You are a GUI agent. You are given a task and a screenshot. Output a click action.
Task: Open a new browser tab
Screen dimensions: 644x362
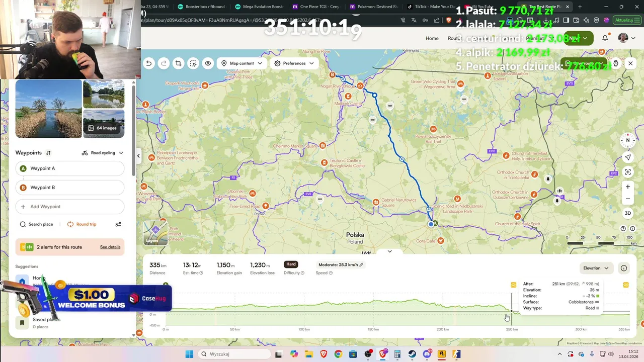pyautogui.click(x=580, y=7)
